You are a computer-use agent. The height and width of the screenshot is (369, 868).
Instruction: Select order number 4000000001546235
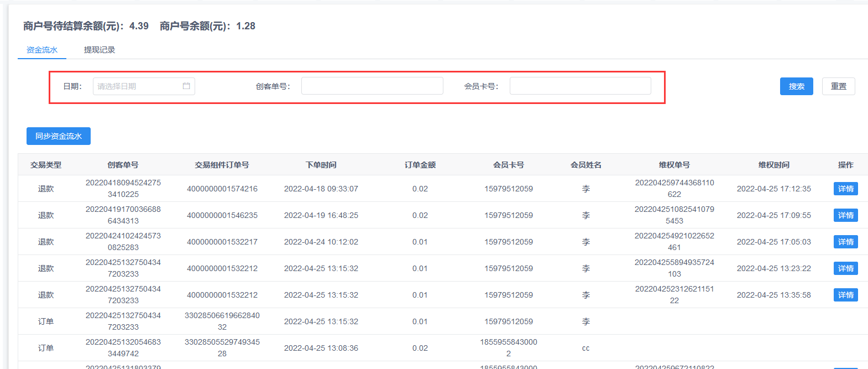[x=222, y=215]
